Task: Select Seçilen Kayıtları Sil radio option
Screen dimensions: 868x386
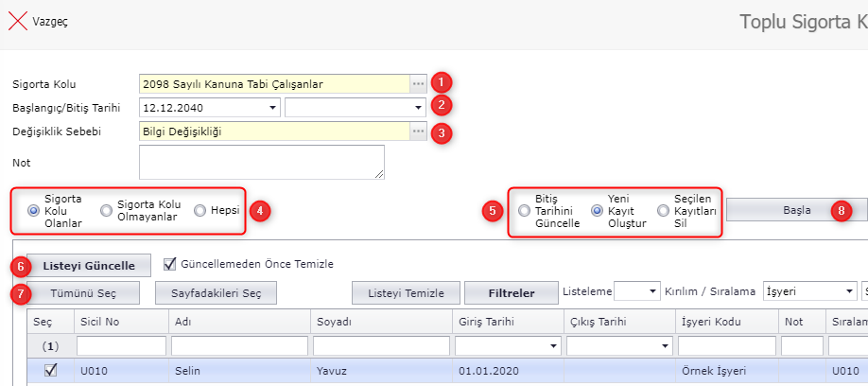Action: point(663,211)
